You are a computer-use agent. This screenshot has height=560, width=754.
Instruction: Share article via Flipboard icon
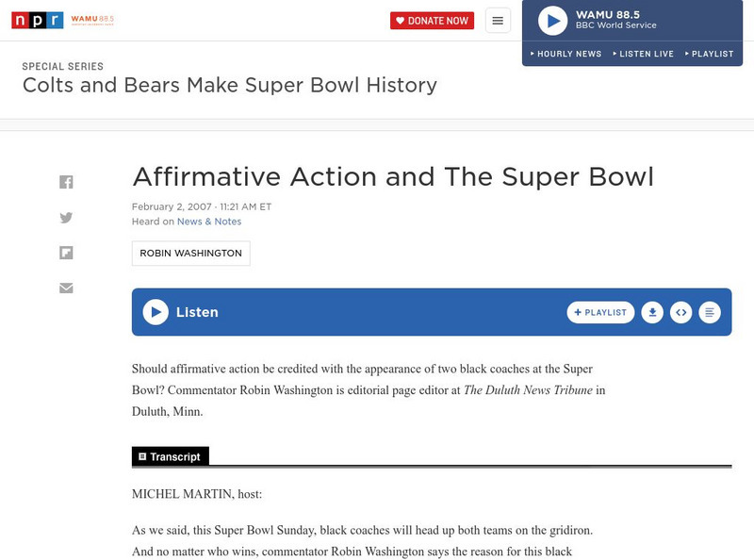[x=66, y=253]
